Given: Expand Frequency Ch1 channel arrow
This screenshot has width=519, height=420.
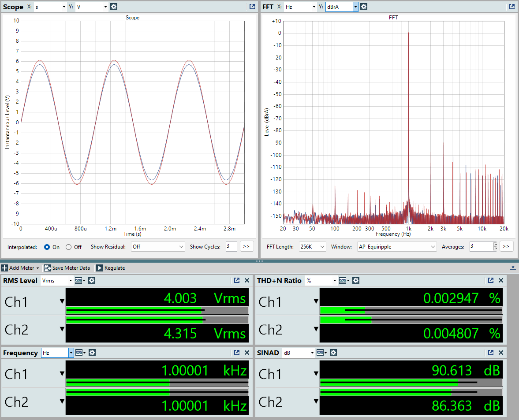Looking at the screenshot, I should (62, 374).
